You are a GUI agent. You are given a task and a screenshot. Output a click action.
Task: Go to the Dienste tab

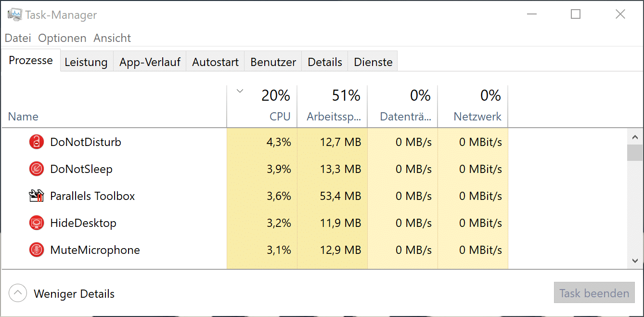[x=373, y=62]
